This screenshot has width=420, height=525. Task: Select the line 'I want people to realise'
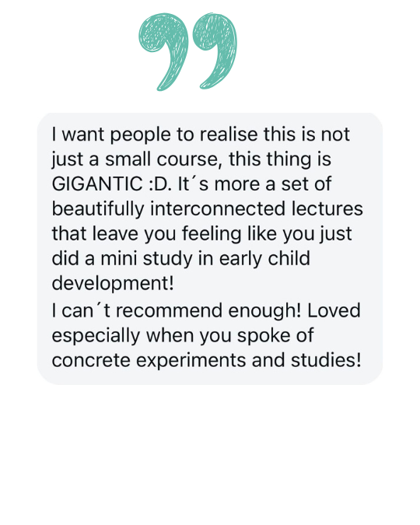(x=155, y=135)
